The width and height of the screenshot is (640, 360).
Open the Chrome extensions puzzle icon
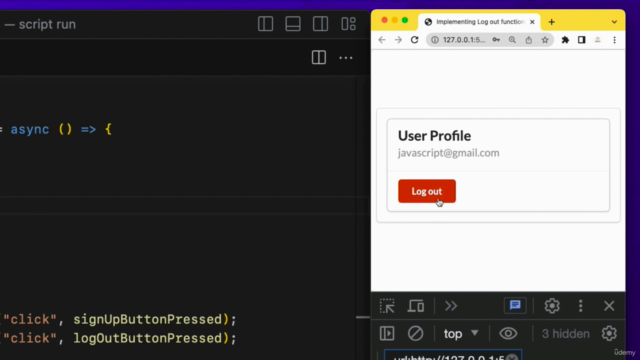tap(565, 40)
